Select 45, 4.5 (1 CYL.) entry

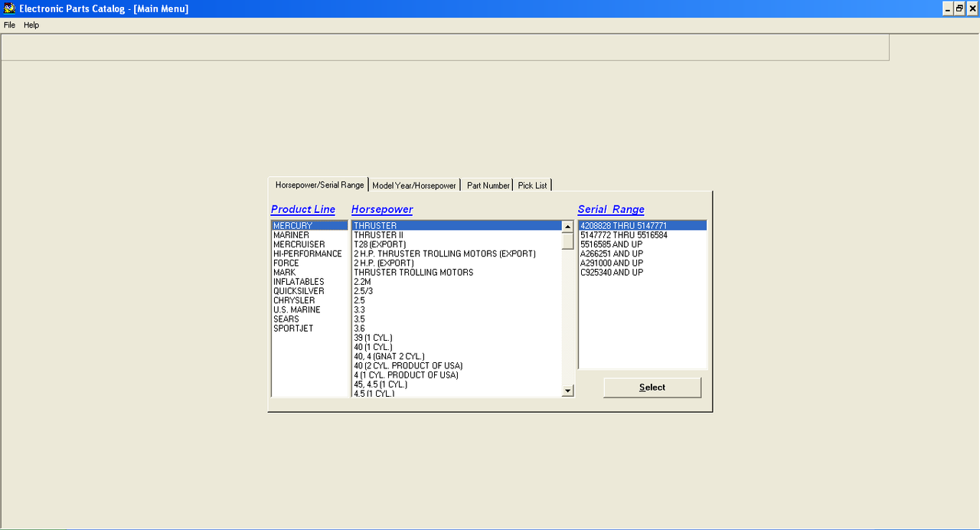pyautogui.click(x=457, y=384)
